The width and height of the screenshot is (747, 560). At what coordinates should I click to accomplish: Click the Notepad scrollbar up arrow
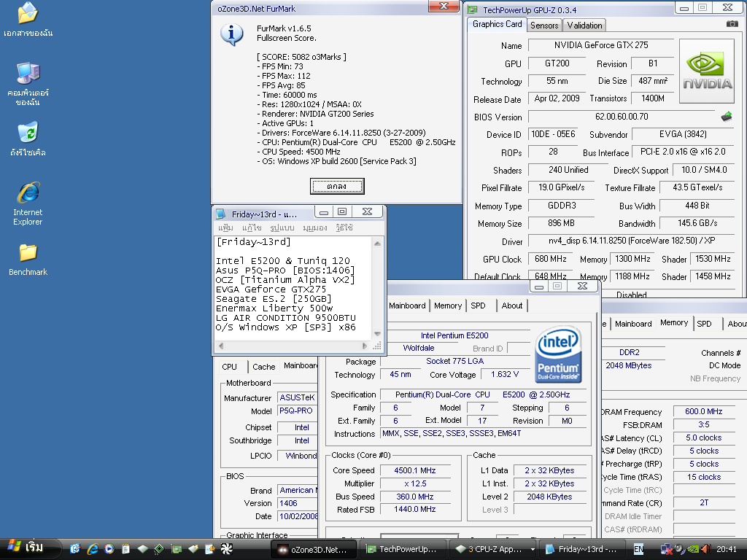pos(377,242)
